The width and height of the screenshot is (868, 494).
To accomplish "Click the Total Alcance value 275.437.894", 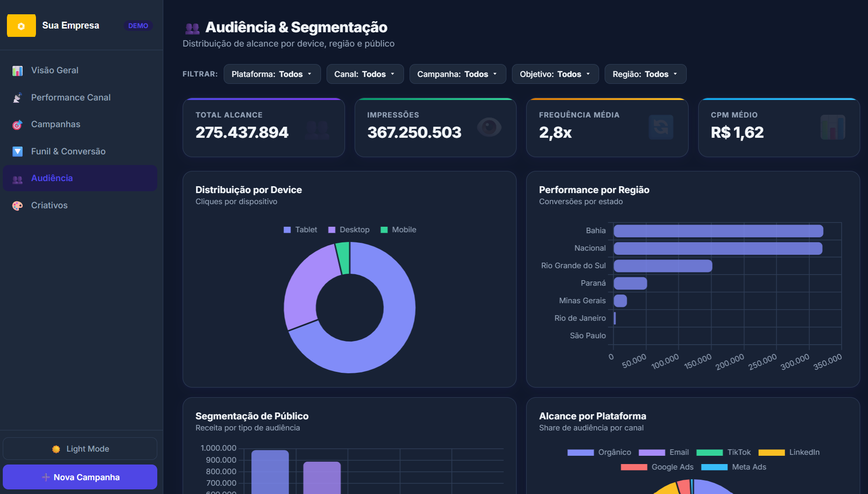I will coord(242,133).
